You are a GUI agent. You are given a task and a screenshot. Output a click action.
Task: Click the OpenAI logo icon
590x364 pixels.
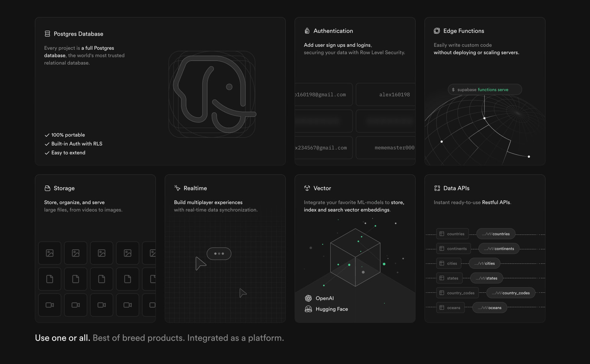[x=308, y=298]
